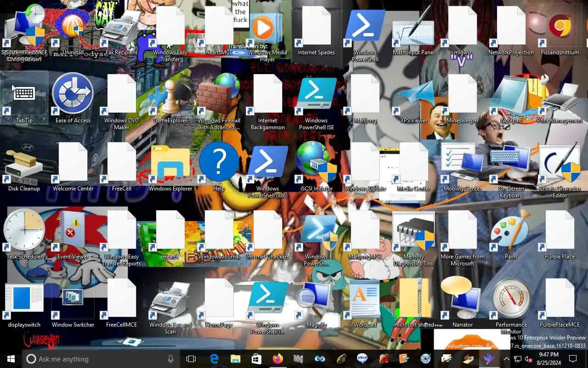Open the Action Center notifications
The width and height of the screenshot is (588, 368).
tap(573, 359)
